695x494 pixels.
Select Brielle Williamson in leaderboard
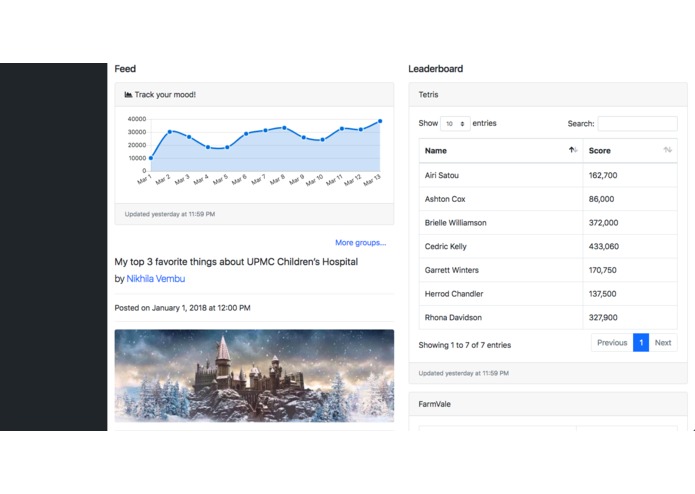point(456,223)
